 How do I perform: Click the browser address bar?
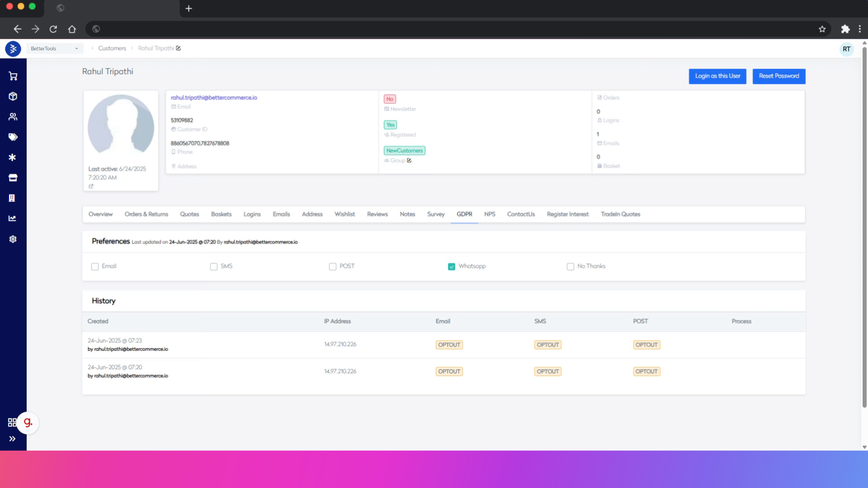point(452,29)
